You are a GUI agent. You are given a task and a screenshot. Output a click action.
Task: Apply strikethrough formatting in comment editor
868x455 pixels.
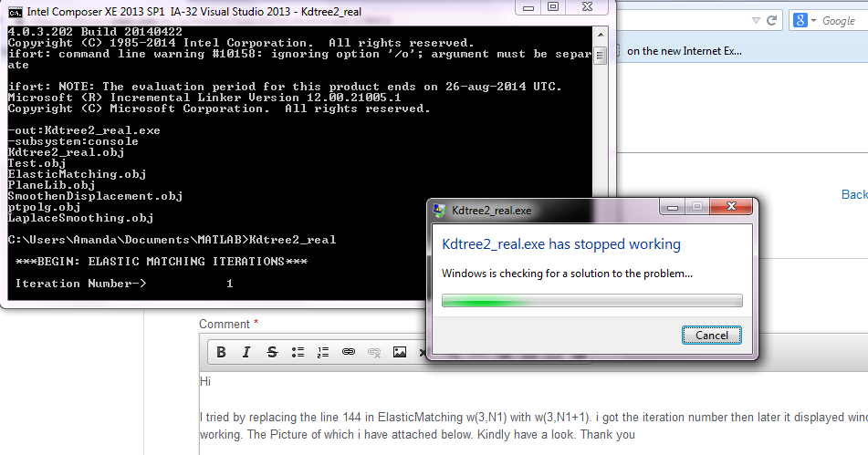coord(271,352)
